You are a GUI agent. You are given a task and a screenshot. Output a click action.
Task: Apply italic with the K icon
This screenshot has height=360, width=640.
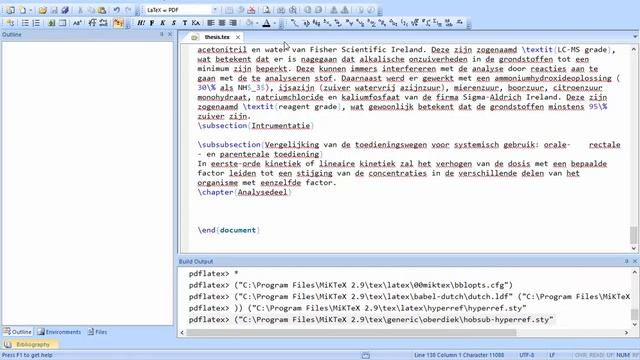coord(162,23)
